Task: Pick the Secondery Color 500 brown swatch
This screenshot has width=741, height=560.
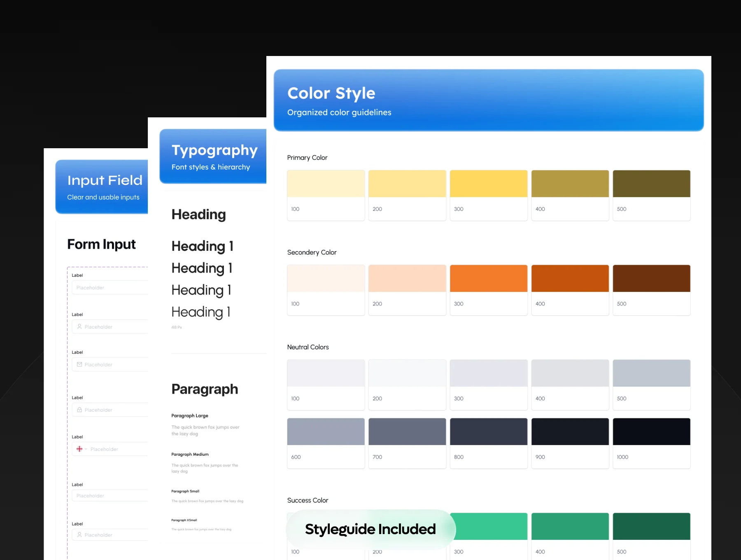Action: click(652, 290)
